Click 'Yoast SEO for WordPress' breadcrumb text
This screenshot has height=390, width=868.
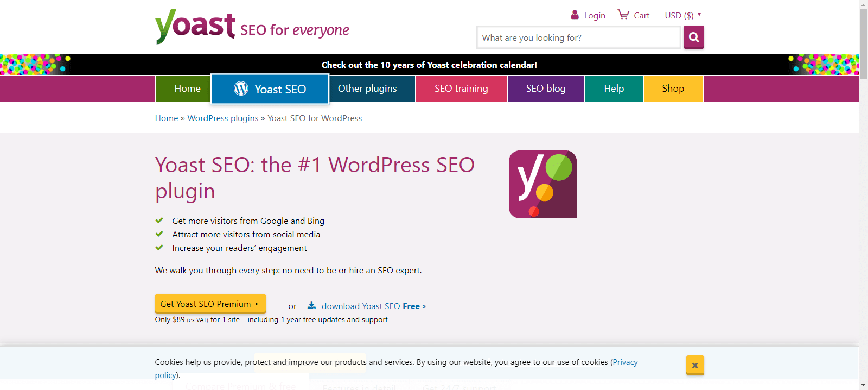coord(315,118)
